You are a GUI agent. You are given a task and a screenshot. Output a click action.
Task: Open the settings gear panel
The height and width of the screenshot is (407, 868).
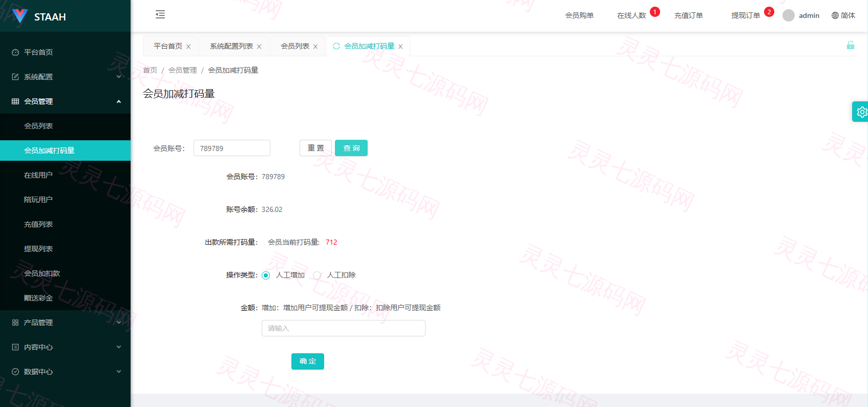(861, 112)
